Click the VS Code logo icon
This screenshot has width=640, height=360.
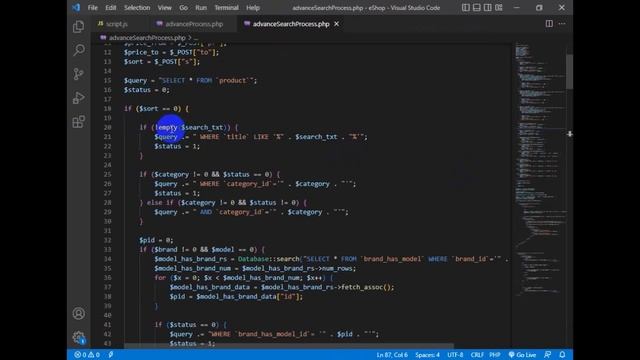pos(76,7)
